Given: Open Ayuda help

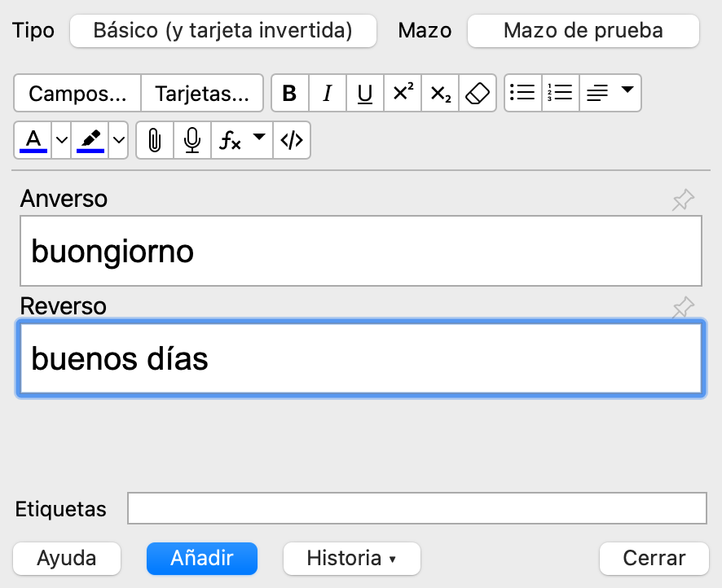Looking at the screenshot, I should (x=67, y=559).
